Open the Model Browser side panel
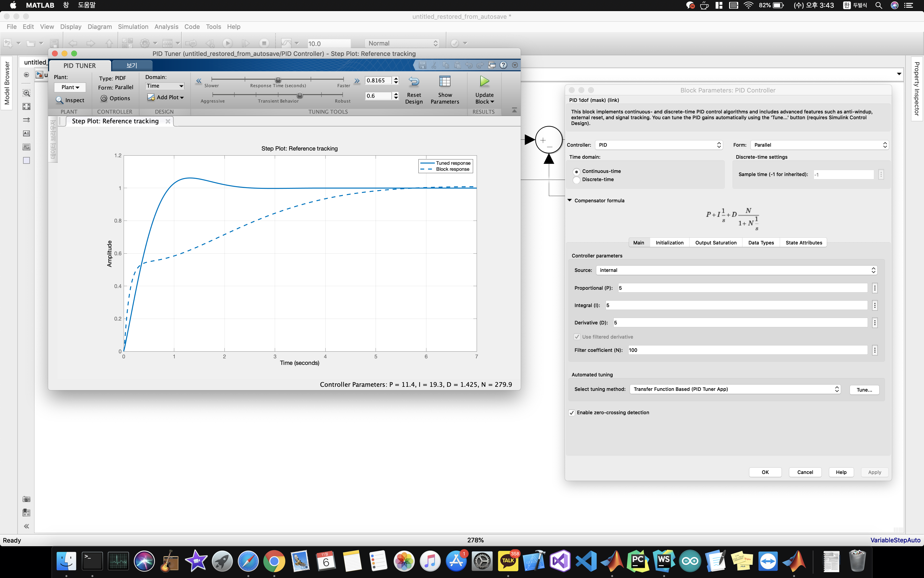This screenshot has height=578, width=924. point(7,83)
